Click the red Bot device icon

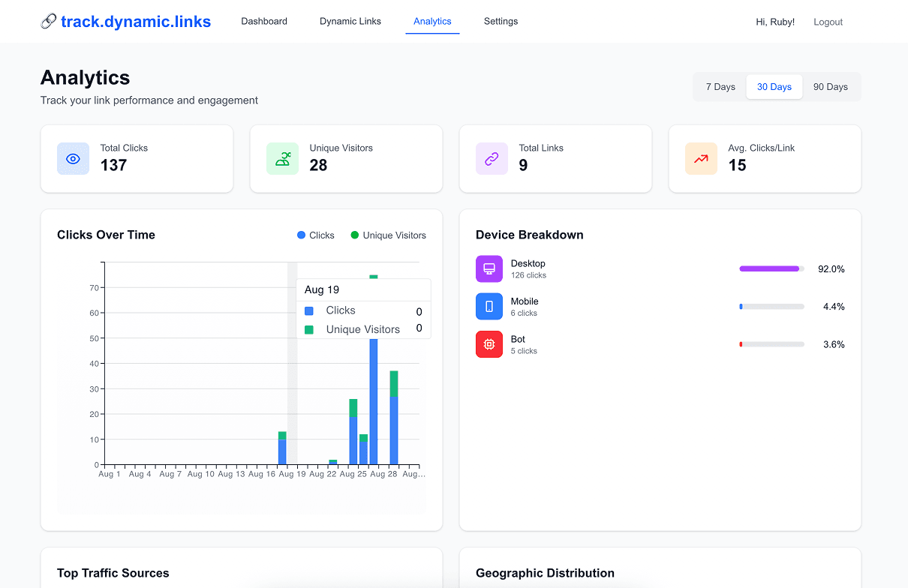[489, 344]
